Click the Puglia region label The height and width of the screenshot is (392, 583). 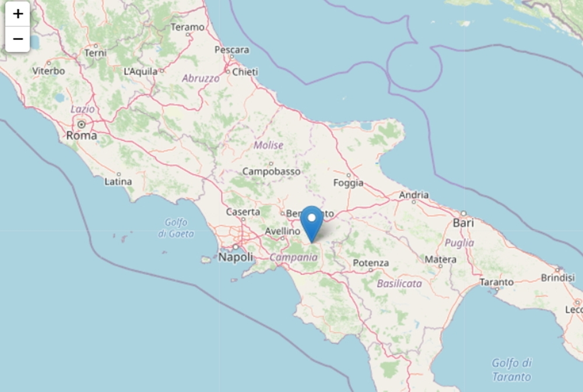[459, 243]
